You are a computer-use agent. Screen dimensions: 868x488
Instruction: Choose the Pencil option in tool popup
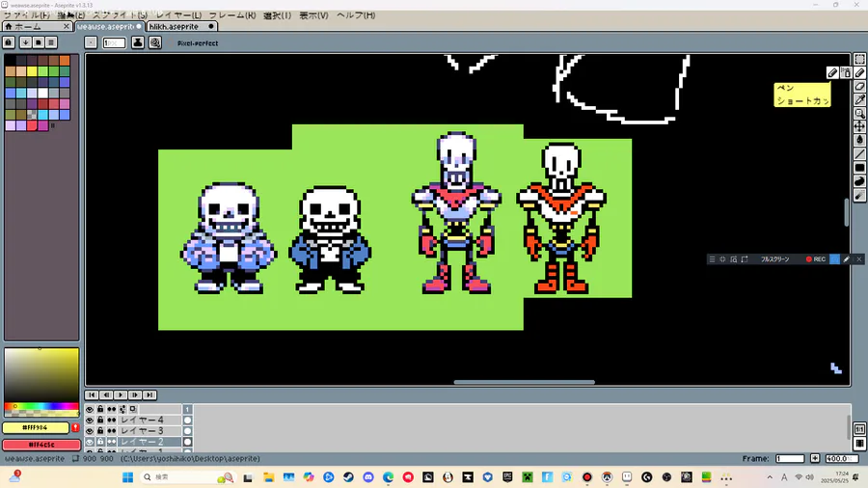[x=832, y=72]
